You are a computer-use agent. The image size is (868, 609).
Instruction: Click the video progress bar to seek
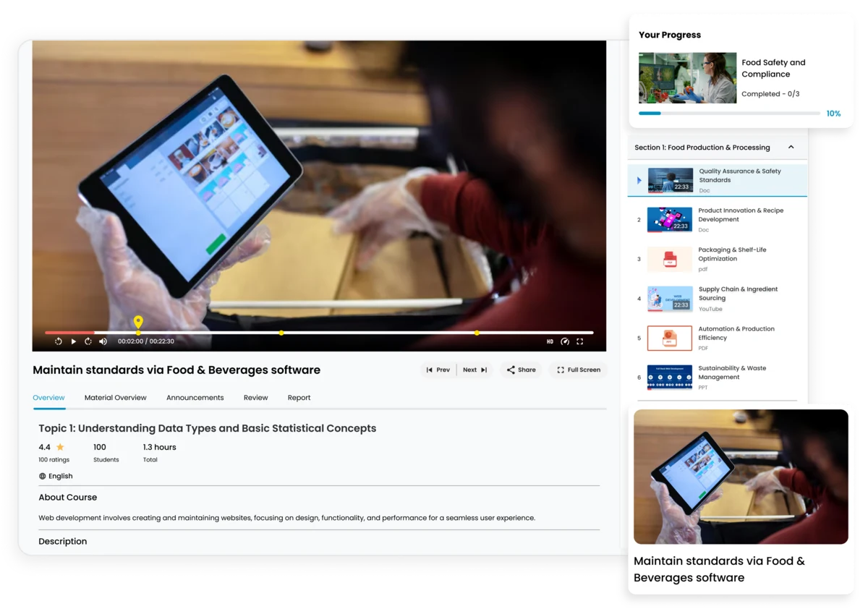(x=362, y=333)
